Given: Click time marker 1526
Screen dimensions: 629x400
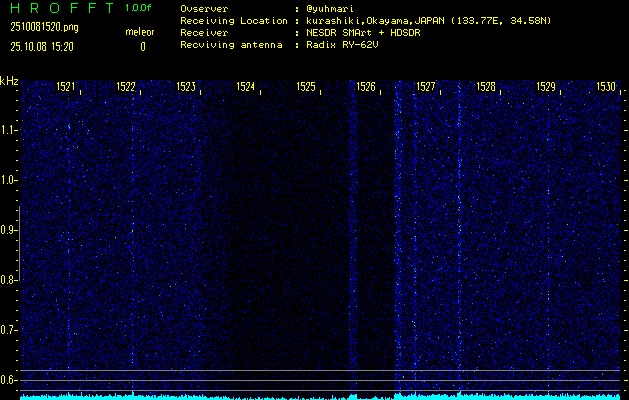Looking at the screenshot, I should pyautogui.click(x=366, y=86).
